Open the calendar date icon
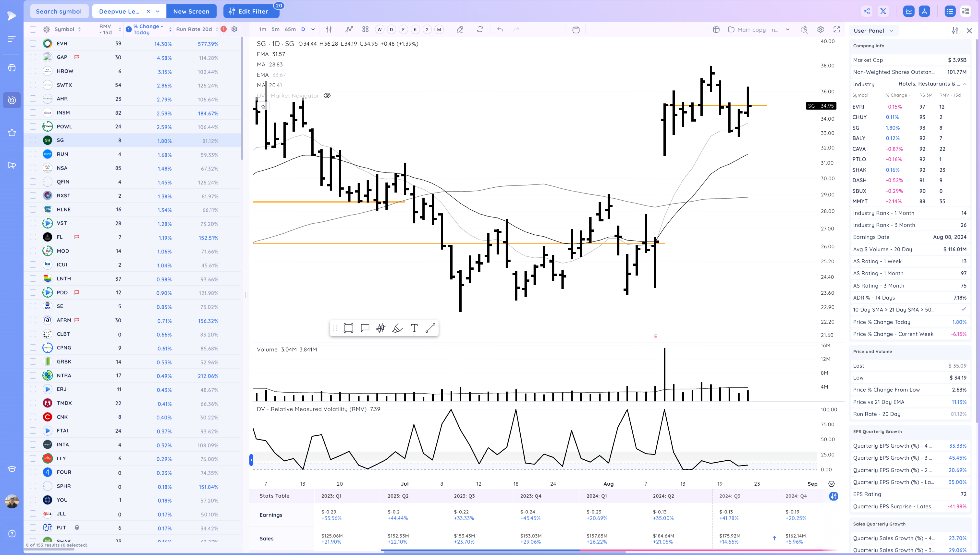980x555 pixels. point(576,30)
